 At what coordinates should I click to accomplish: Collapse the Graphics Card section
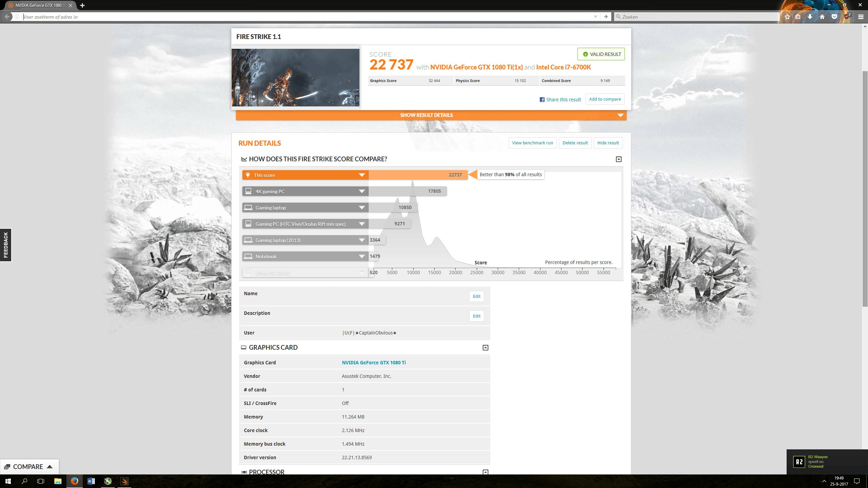pyautogui.click(x=485, y=348)
